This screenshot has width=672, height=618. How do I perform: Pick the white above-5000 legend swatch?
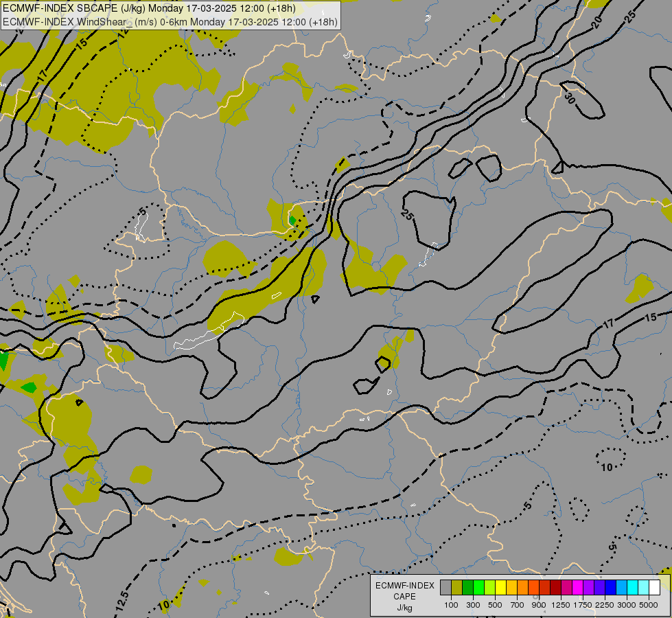click(654, 588)
